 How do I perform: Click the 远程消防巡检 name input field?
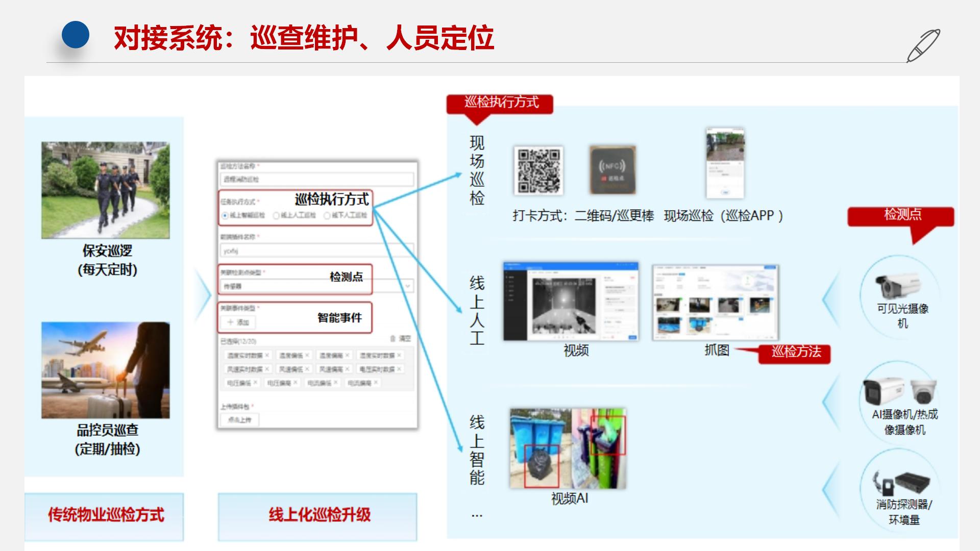click(314, 179)
